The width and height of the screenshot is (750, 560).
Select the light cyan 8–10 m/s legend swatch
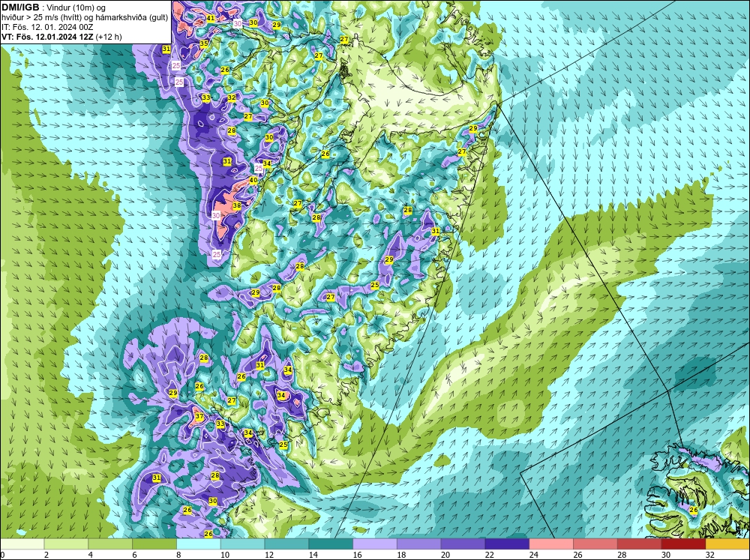tap(199, 544)
